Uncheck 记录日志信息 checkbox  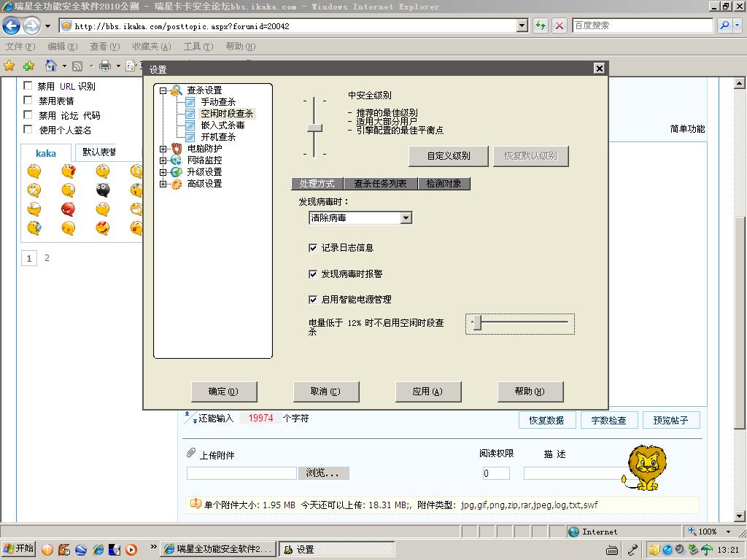click(x=312, y=248)
